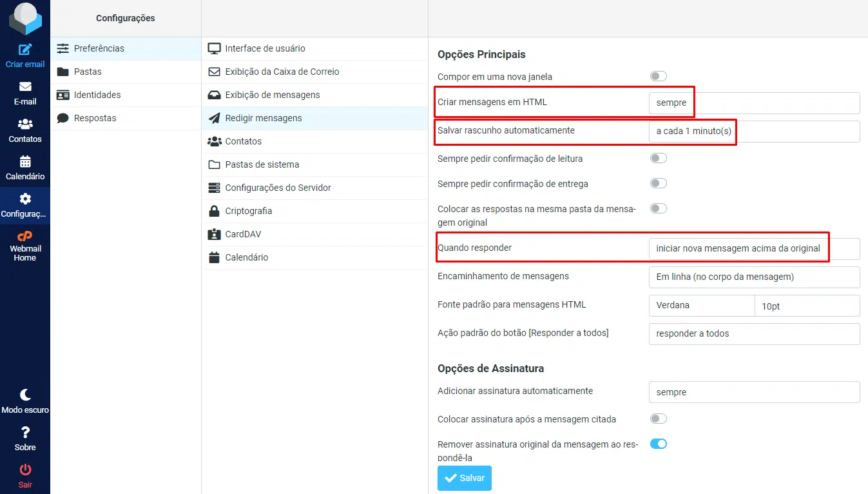This screenshot has height=494, width=868.
Task: Click the Sair power icon
Action: tap(25, 470)
